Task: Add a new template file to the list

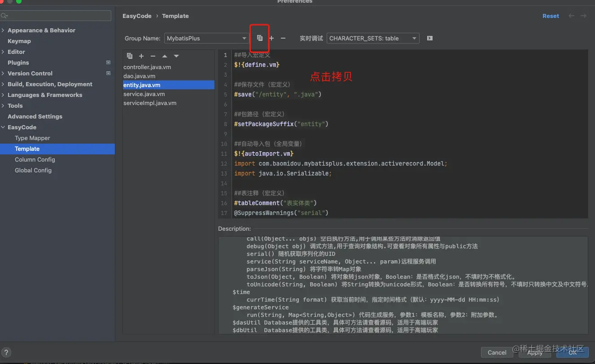Action: tap(141, 56)
